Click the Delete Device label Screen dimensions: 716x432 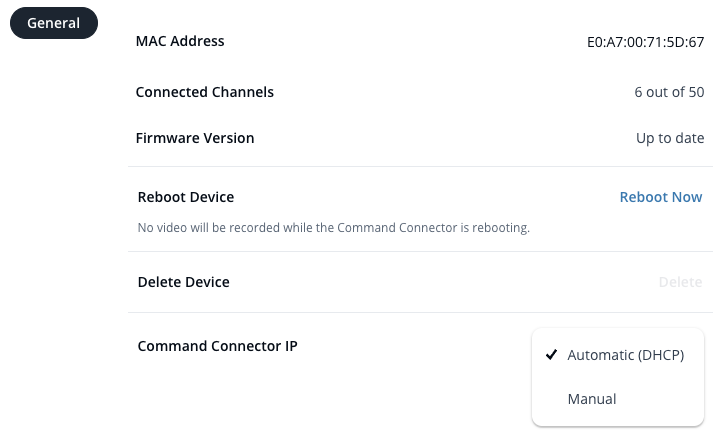[x=183, y=282]
